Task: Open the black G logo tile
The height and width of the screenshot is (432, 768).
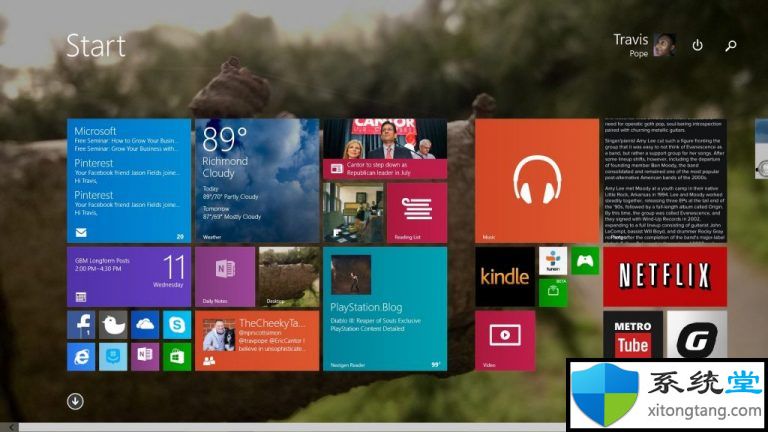Action: (697, 335)
